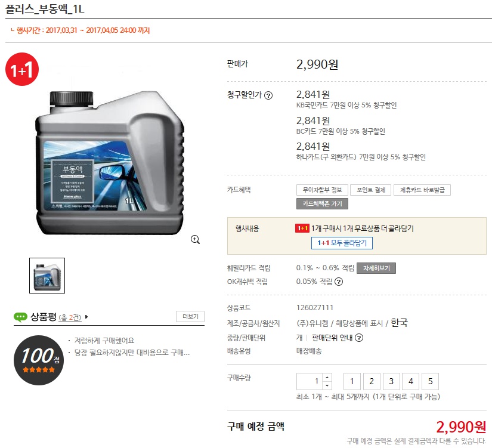Decrease quantity with the down stepper arrow
Screen dimensions: 492x448
327,385
